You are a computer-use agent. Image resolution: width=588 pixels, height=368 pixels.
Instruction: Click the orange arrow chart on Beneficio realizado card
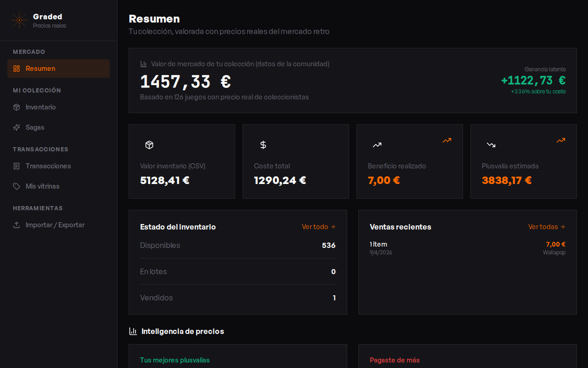tap(447, 140)
